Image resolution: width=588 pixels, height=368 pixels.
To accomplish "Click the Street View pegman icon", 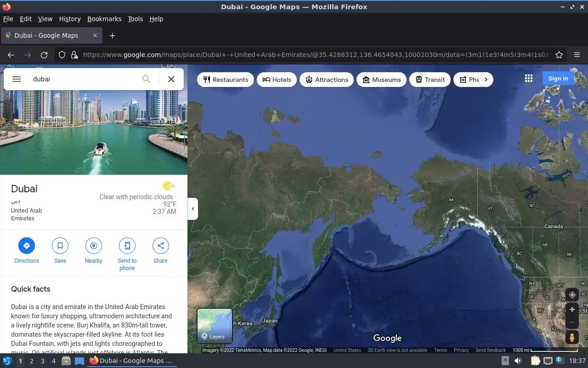I will click(572, 337).
